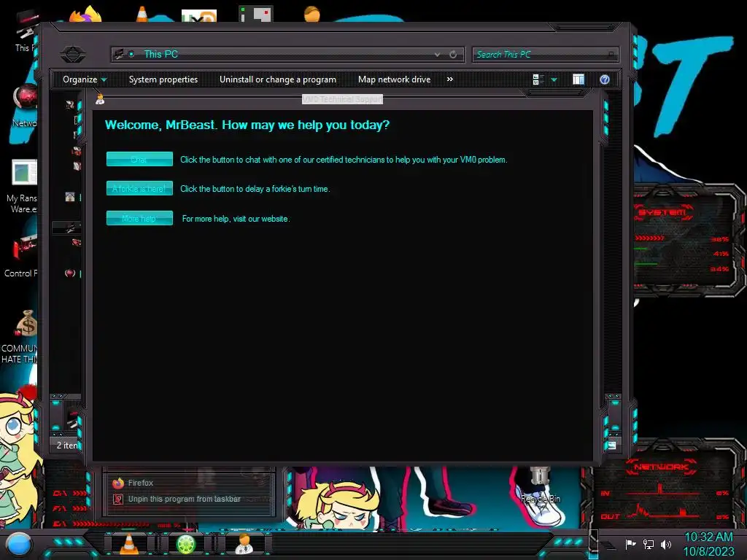Click the refresh icon in address bar
The height and width of the screenshot is (560, 747).
[453, 54]
